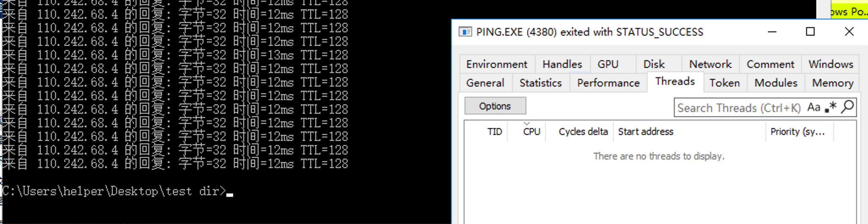Click the PING.EXE window title icon
The height and width of the screenshot is (224, 868).
[x=465, y=32]
